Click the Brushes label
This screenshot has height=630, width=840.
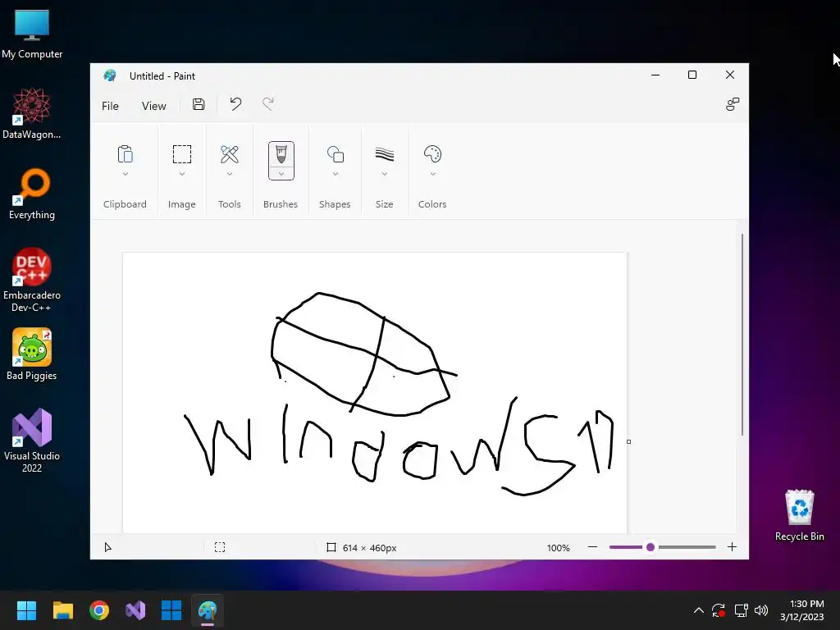281,204
